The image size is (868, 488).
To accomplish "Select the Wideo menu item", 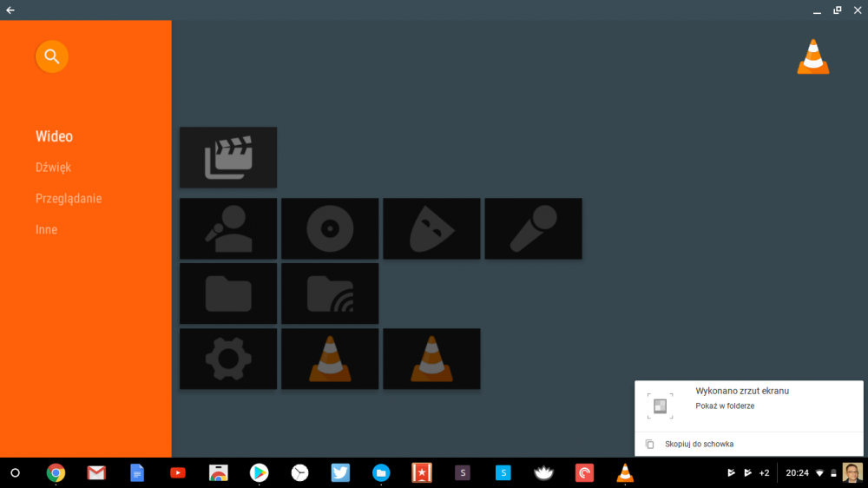I will coord(54,136).
